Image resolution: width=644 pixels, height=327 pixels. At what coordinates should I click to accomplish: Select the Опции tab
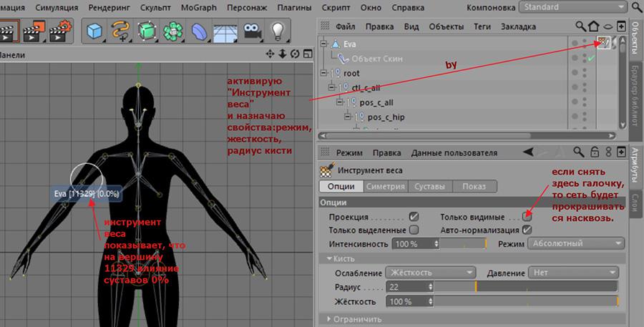[x=341, y=186]
